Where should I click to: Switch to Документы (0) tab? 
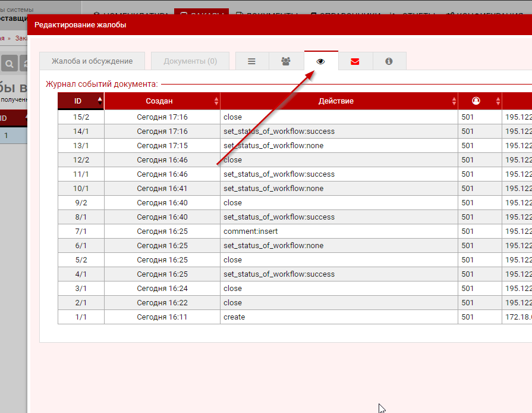[190, 61]
